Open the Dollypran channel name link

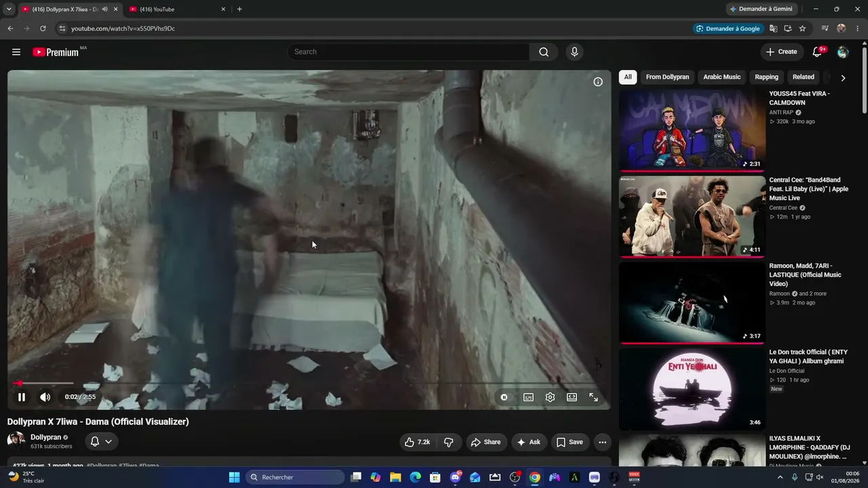[x=45, y=437]
